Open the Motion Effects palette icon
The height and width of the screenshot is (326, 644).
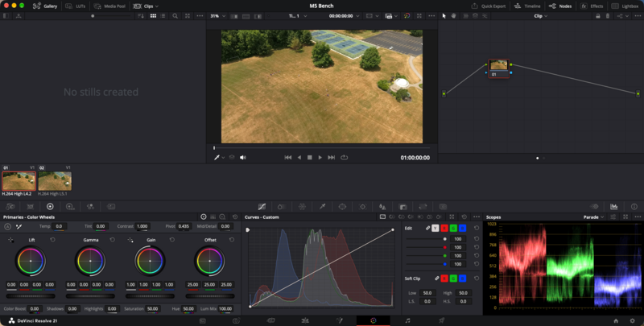coord(111,207)
